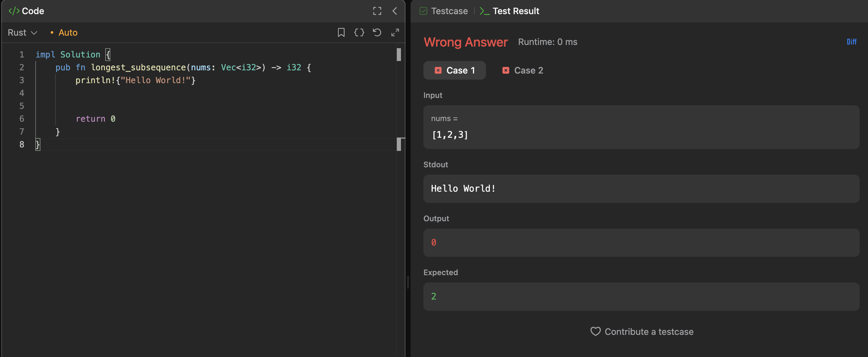The image size is (868, 357).
Task: Collapse the Code panel with left chevron
Action: pyautogui.click(x=395, y=11)
